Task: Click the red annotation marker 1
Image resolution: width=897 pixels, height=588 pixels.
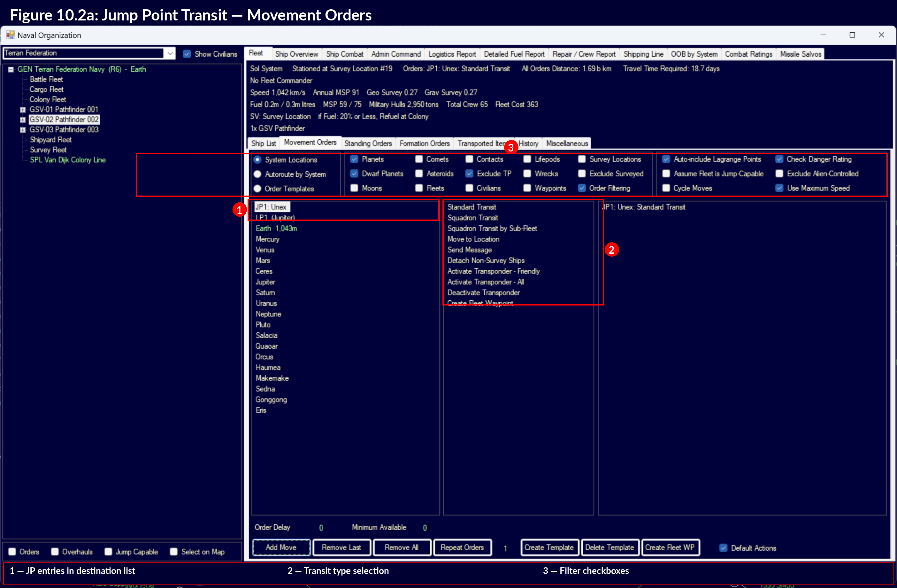Action: (x=239, y=210)
